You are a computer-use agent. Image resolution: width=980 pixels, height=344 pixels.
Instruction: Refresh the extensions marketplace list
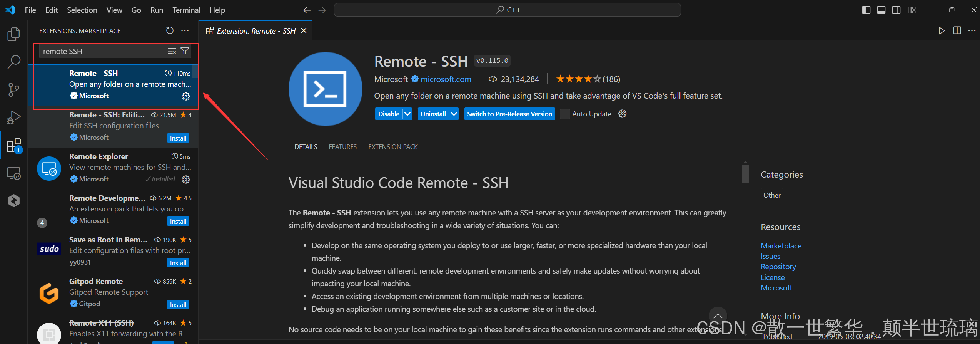[x=170, y=30]
